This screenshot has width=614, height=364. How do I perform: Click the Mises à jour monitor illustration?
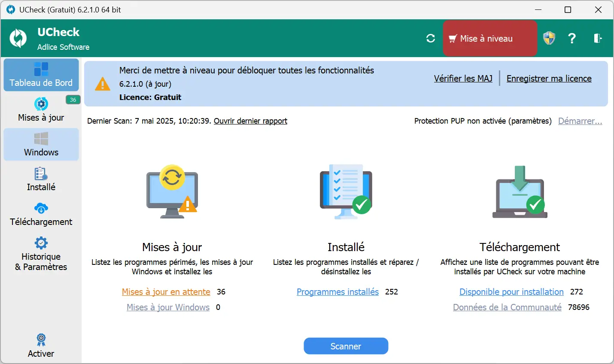[x=172, y=191]
